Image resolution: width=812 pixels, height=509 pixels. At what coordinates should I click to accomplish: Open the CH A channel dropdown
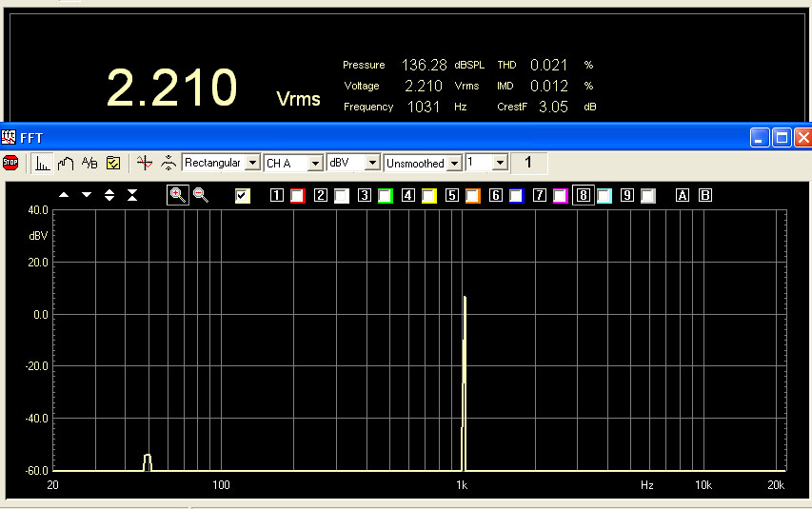pos(315,163)
